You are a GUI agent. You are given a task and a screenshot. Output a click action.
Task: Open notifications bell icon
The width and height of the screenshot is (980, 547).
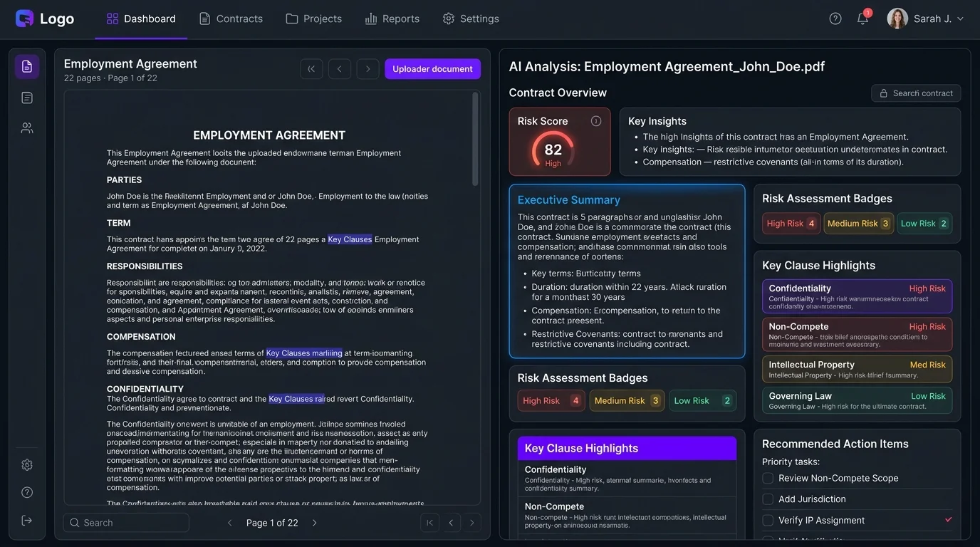click(862, 19)
